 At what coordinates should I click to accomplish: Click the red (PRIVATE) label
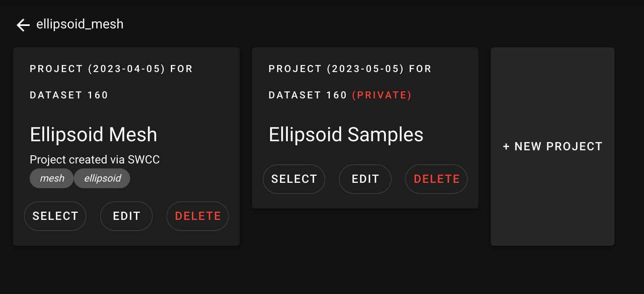(x=382, y=95)
